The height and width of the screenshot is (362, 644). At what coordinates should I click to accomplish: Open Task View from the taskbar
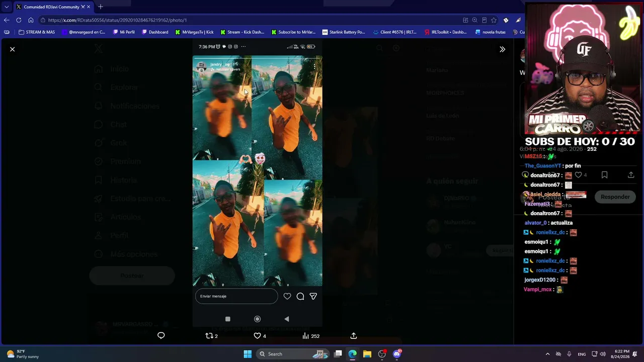tap(338, 354)
